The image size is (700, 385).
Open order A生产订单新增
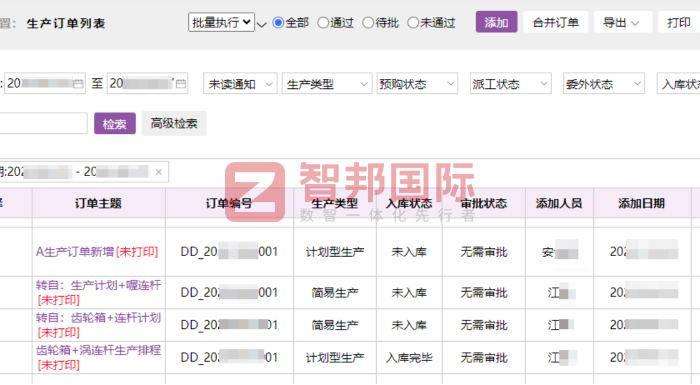[x=75, y=252]
